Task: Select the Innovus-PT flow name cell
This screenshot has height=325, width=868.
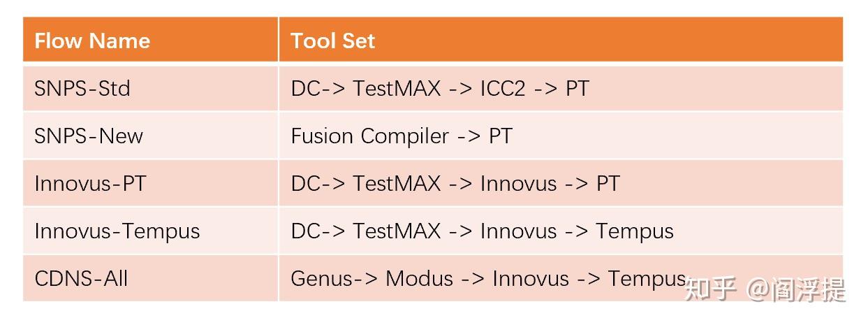Action: [x=91, y=183]
